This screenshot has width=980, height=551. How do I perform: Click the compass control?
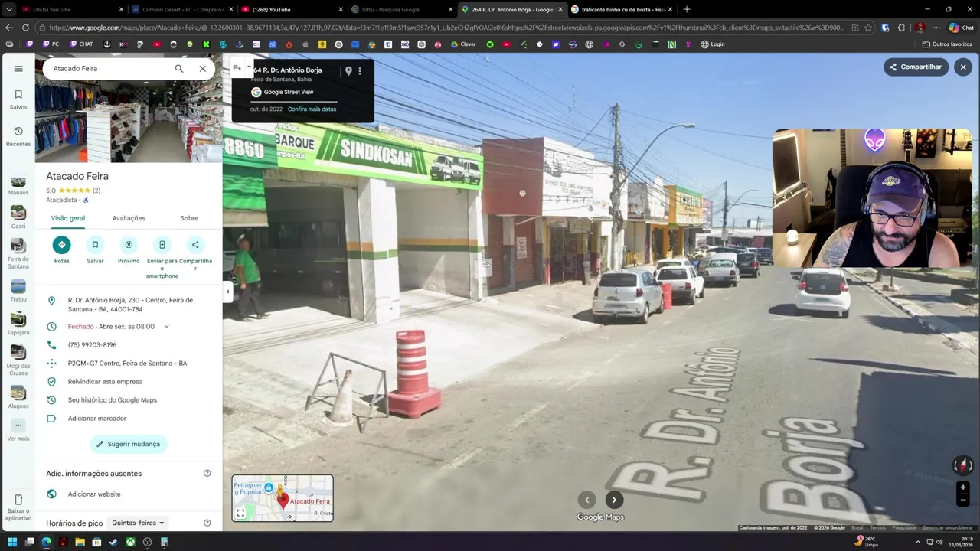pyautogui.click(x=963, y=465)
